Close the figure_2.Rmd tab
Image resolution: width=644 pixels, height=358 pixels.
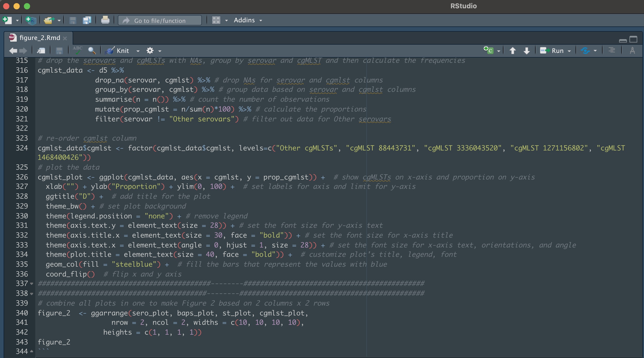pyautogui.click(x=65, y=38)
